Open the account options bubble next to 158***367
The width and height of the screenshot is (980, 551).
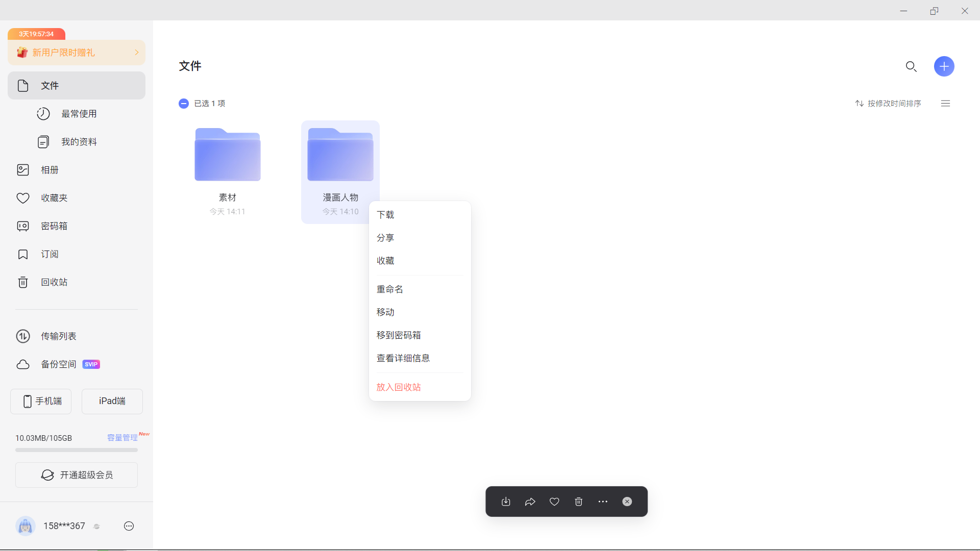tap(129, 526)
